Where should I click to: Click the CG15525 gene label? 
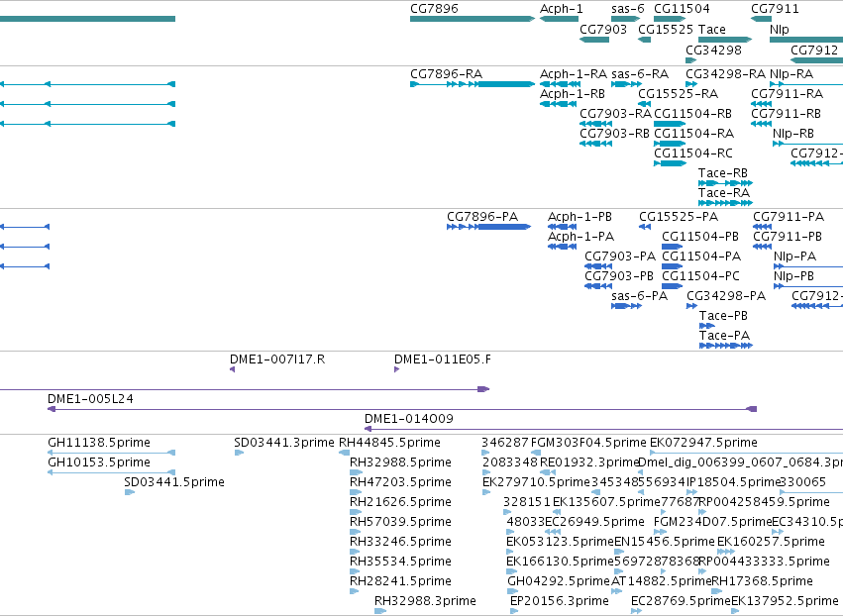(x=666, y=29)
